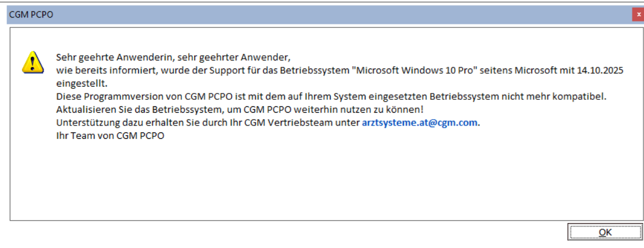Screen dimensions: 644x248
Task: Click the empty white area below the message
Action: coord(325,180)
